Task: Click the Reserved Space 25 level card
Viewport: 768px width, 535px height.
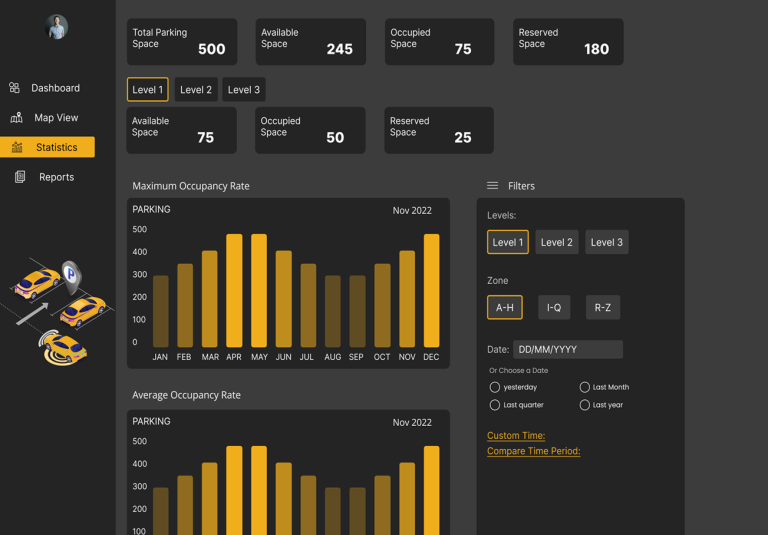Action: (439, 130)
